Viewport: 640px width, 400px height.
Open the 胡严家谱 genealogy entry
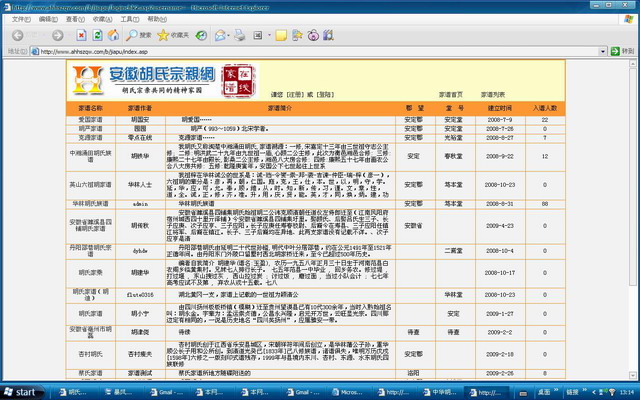click(x=91, y=129)
